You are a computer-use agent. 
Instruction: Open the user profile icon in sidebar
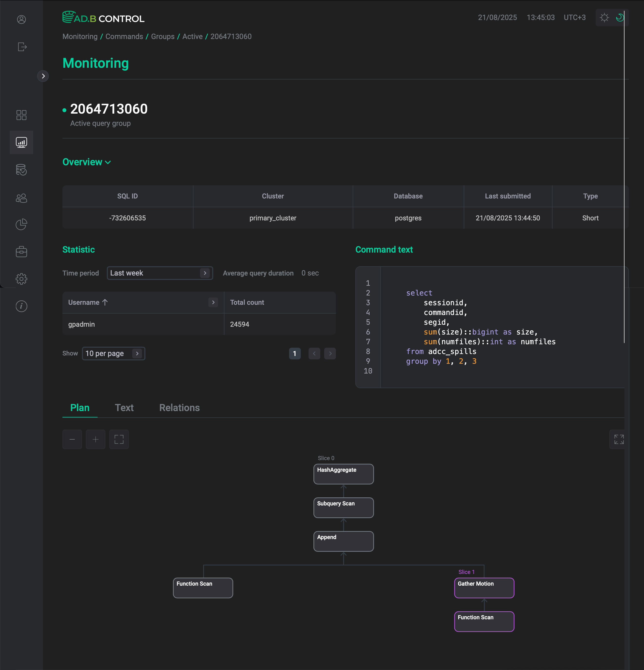tap(21, 20)
